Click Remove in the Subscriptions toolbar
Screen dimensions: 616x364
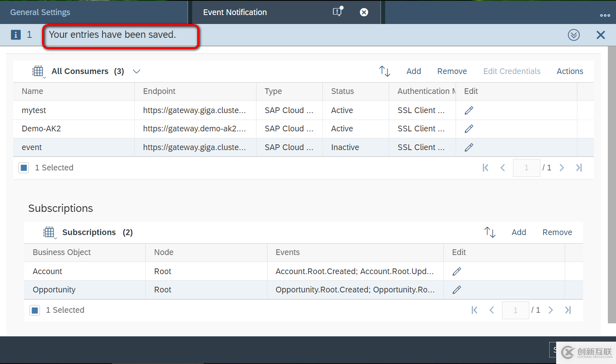pos(557,232)
